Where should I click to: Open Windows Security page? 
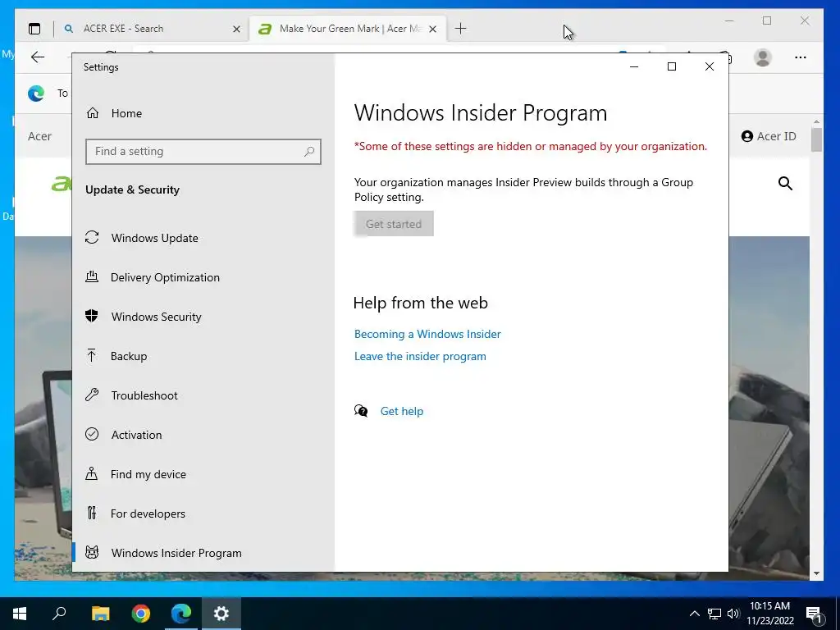(x=156, y=317)
